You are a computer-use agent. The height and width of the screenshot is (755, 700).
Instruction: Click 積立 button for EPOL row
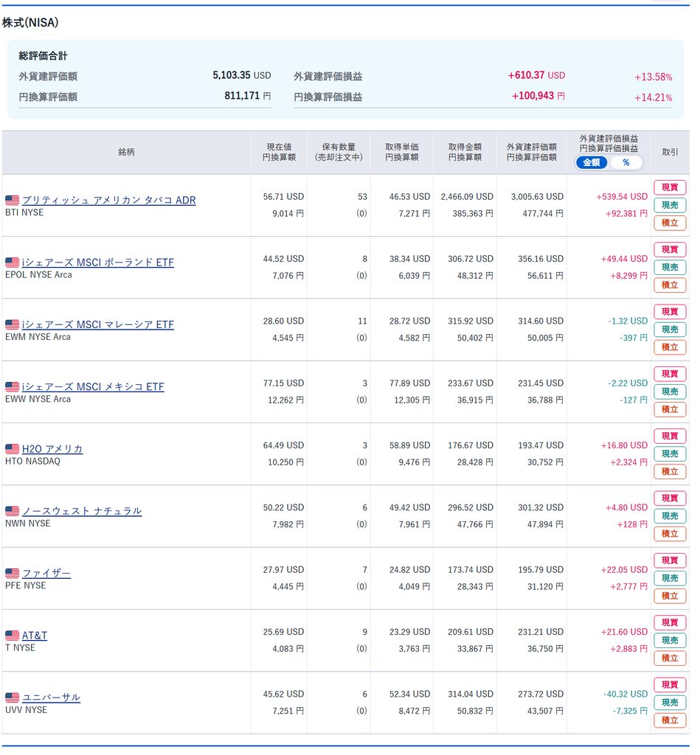tap(670, 285)
